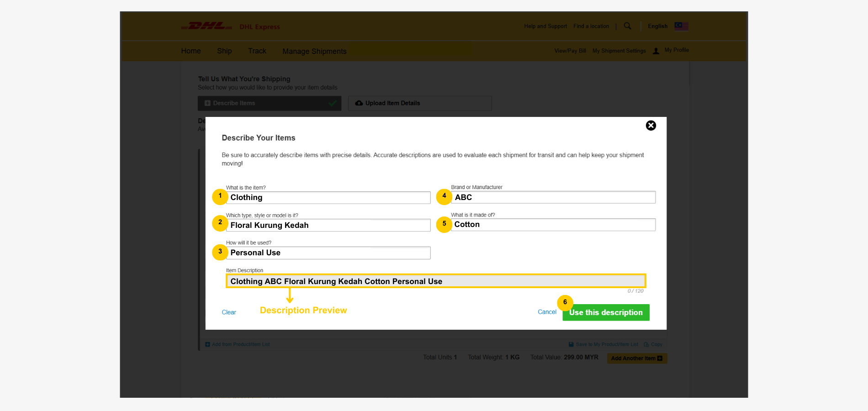Image resolution: width=868 pixels, height=411 pixels.
Task: Select the Upload Item Details tab
Action: point(420,103)
